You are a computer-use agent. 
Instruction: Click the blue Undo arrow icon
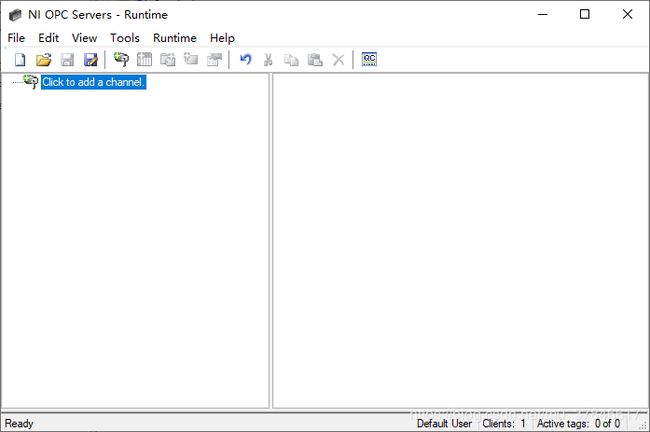tap(245, 60)
